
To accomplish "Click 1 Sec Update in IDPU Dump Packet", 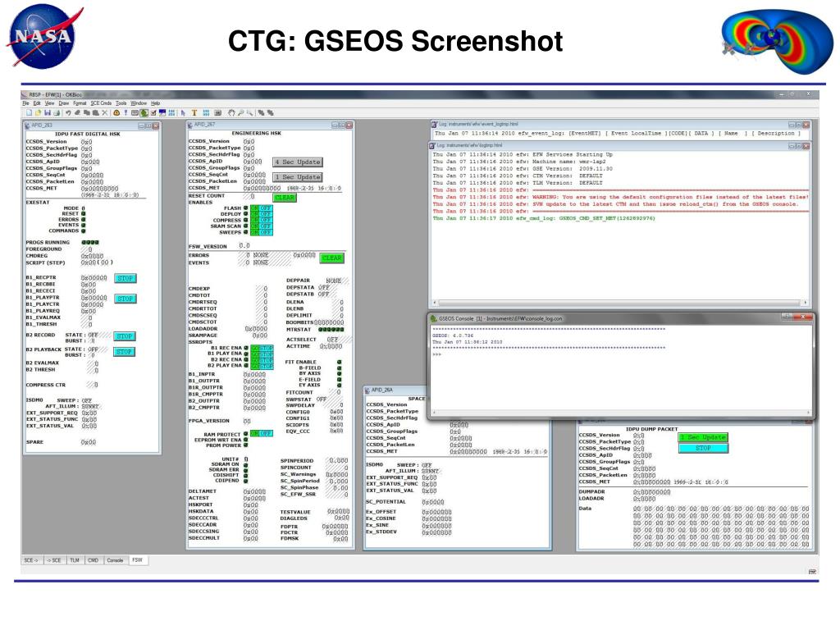I will pyautogui.click(x=703, y=438).
